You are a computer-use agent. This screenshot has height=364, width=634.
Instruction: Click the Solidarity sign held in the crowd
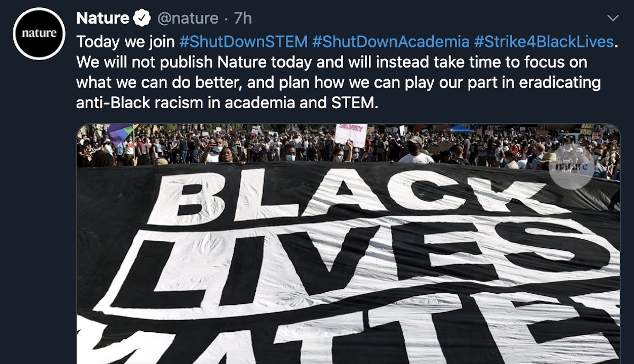tap(351, 135)
